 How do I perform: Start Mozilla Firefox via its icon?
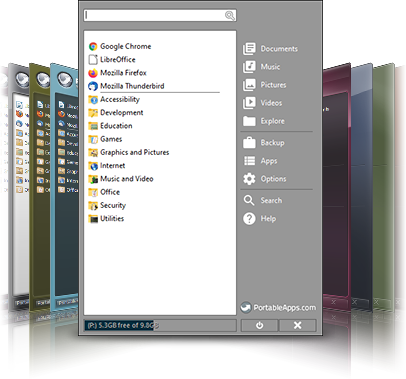point(93,73)
